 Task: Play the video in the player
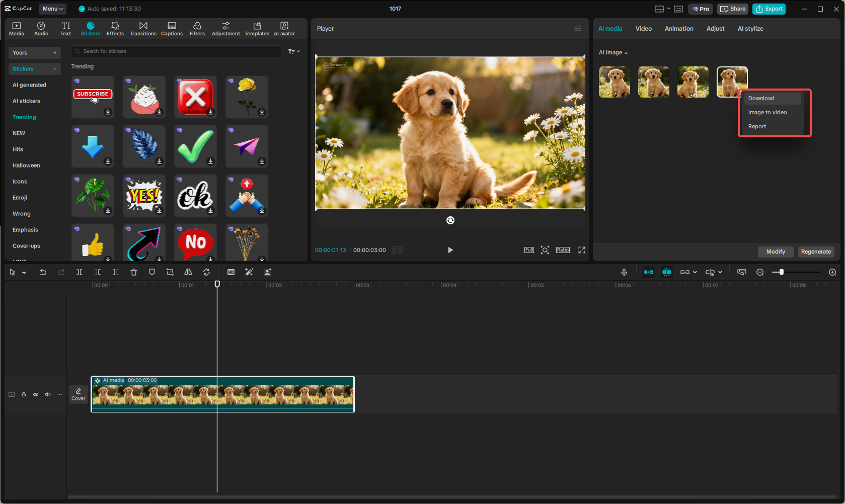(450, 250)
